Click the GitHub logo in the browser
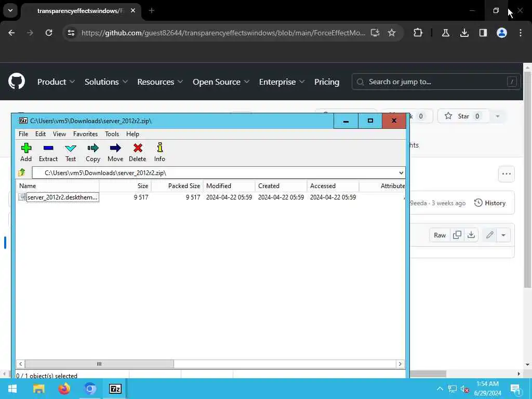This screenshot has height=399, width=532. coord(17,82)
